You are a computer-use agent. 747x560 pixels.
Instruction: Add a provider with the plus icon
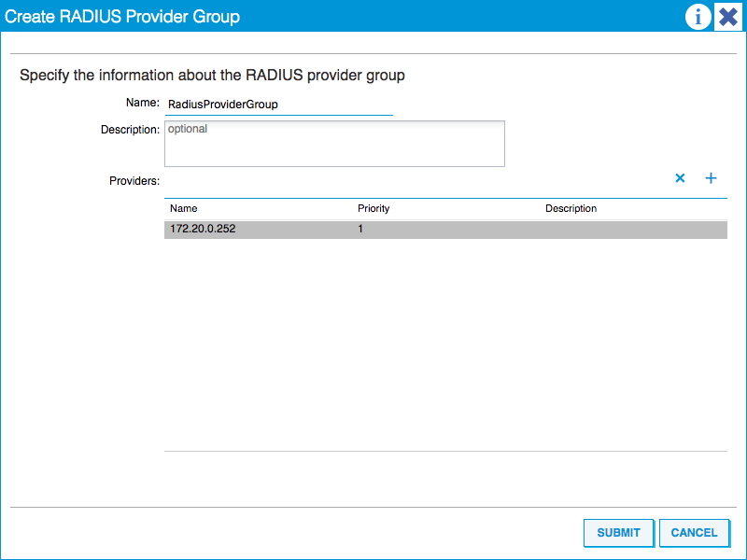point(711,178)
